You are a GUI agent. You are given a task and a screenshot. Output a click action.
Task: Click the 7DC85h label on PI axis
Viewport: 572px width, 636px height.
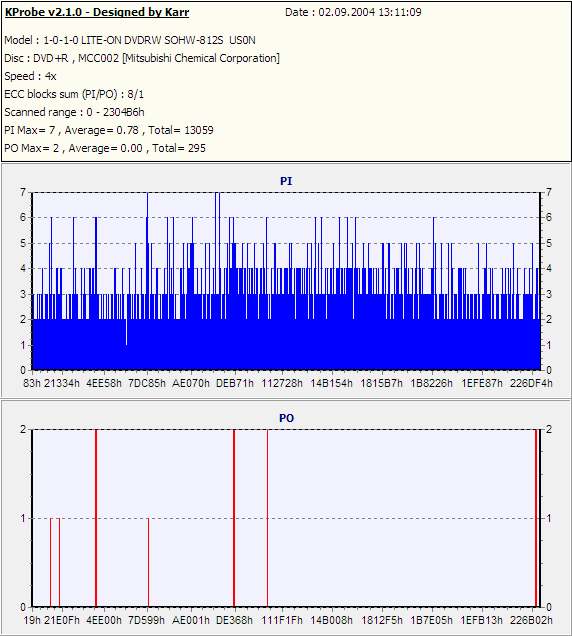pos(147,383)
